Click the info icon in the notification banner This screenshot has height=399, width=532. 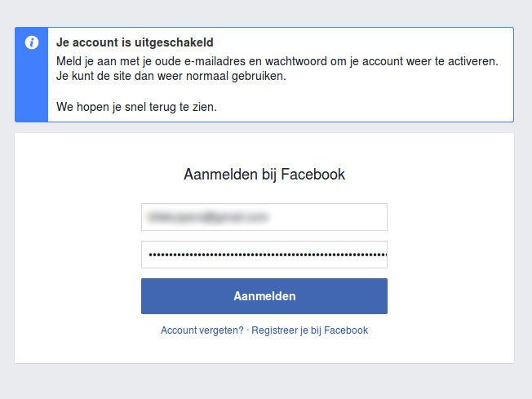pos(32,42)
